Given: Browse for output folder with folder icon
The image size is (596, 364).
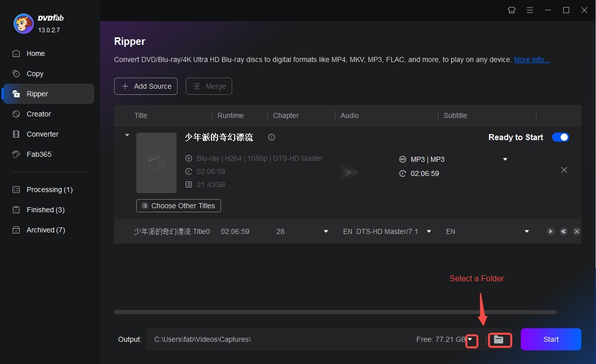Looking at the screenshot, I should pyautogui.click(x=499, y=340).
